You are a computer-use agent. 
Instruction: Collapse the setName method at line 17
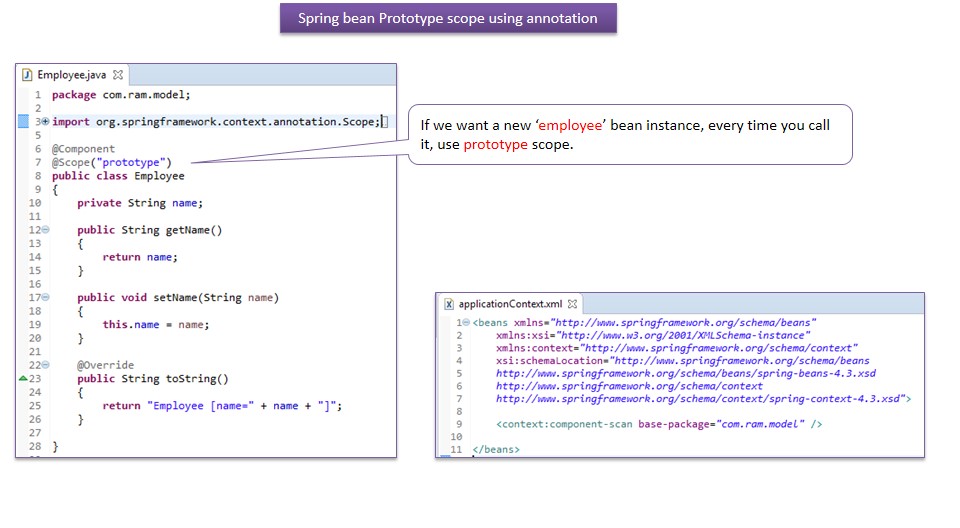coord(45,297)
